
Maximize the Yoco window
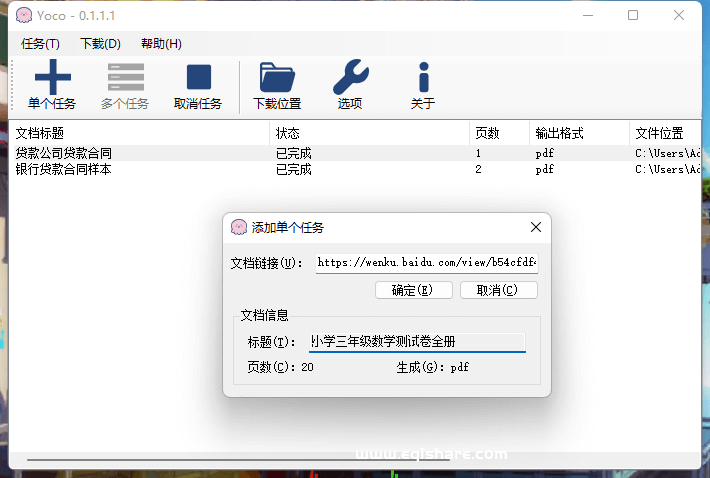(633, 15)
